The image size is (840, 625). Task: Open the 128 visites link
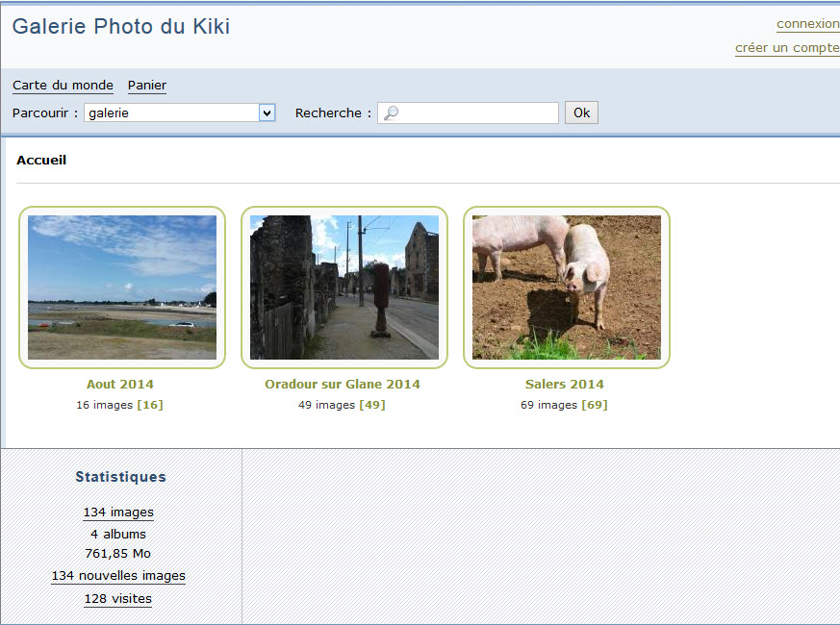click(x=117, y=599)
